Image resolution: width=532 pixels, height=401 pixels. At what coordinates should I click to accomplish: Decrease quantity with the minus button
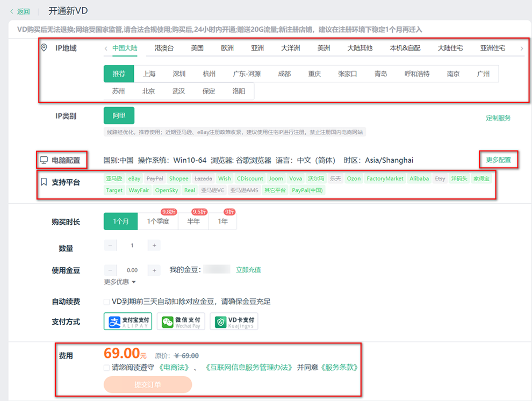click(x=110, y=245)
